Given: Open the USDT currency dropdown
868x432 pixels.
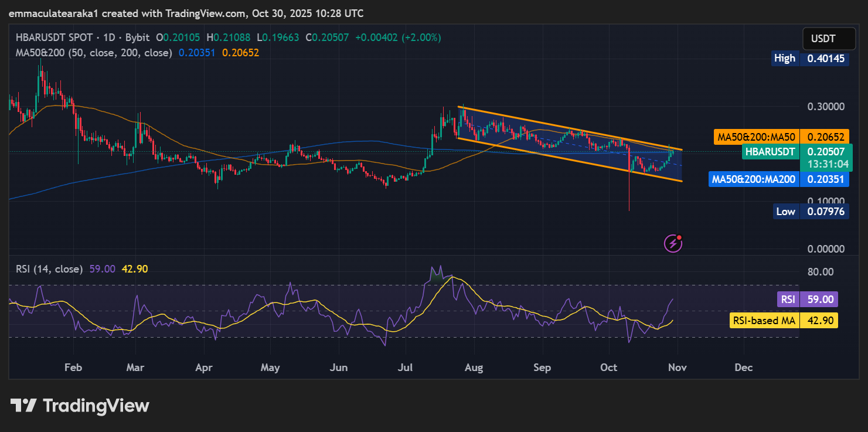Looking at the screenshot, I should tap(823, 39).
